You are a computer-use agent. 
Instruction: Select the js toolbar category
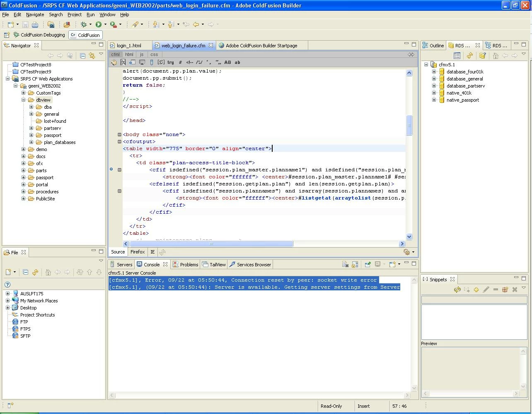click(142, 54)
